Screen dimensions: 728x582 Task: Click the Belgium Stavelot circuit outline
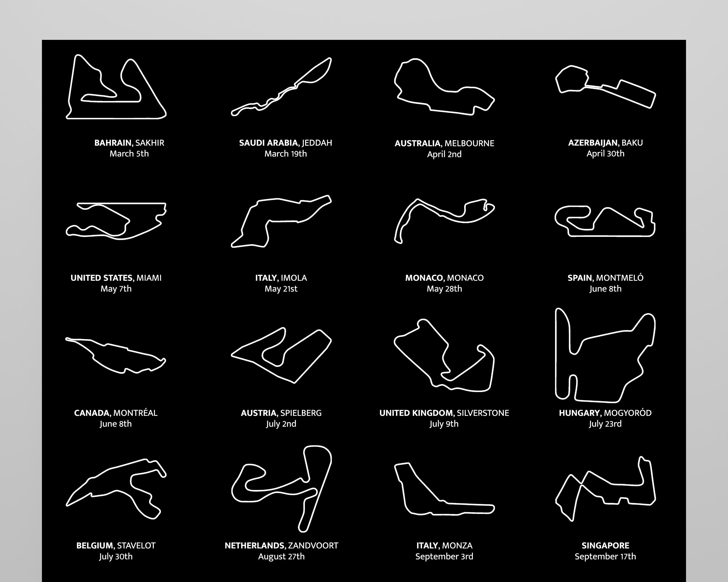(116, 489)
